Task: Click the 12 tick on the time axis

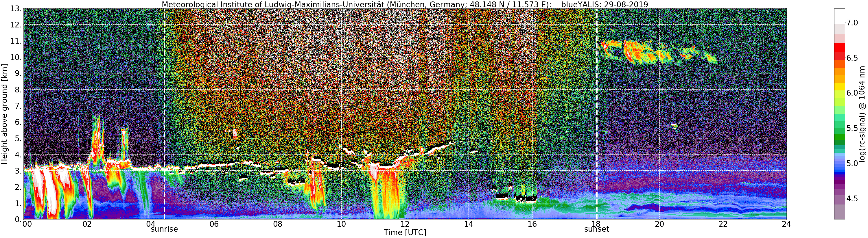Action: [x=405, y=224]
